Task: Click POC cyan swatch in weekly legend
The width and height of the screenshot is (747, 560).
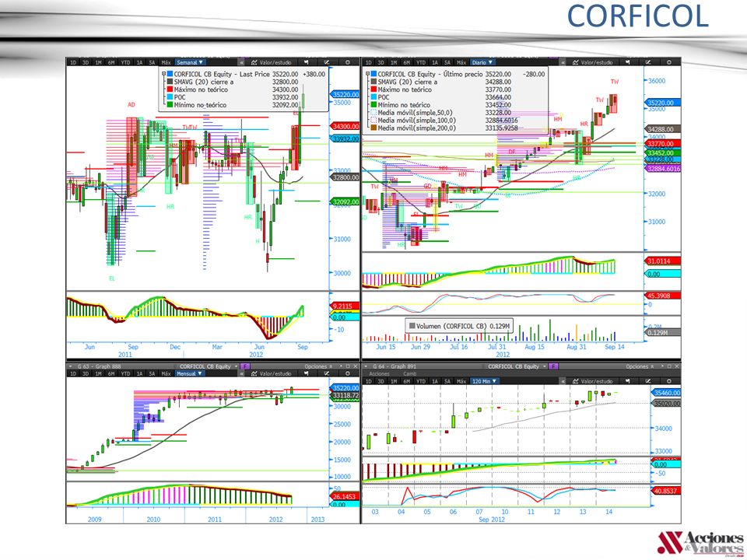Action: click(x=170, y=97)
